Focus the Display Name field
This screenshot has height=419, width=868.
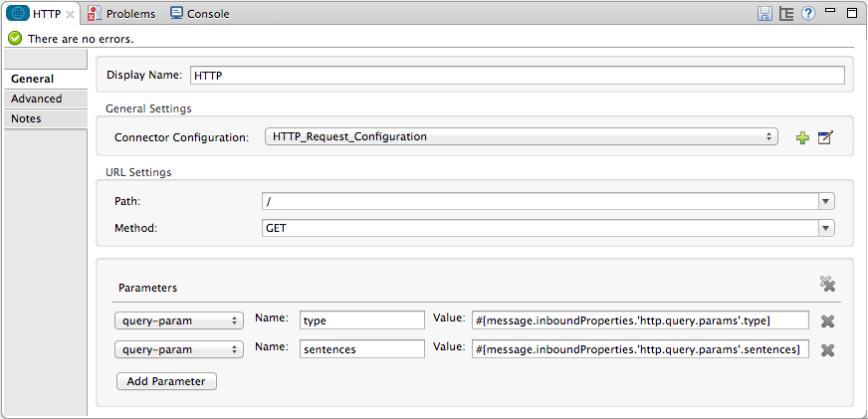tap(517, 76)
